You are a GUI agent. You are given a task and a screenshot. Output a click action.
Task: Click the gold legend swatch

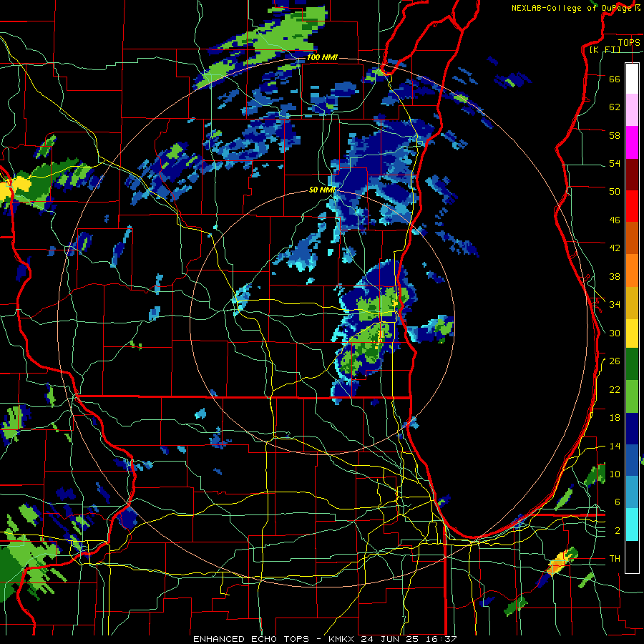[x=632, y=303]
